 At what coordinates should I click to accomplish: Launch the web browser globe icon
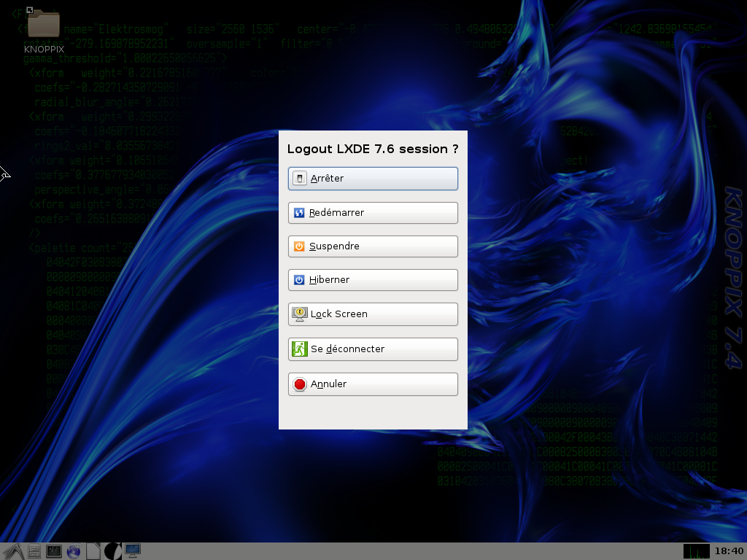tap(74, 551)
